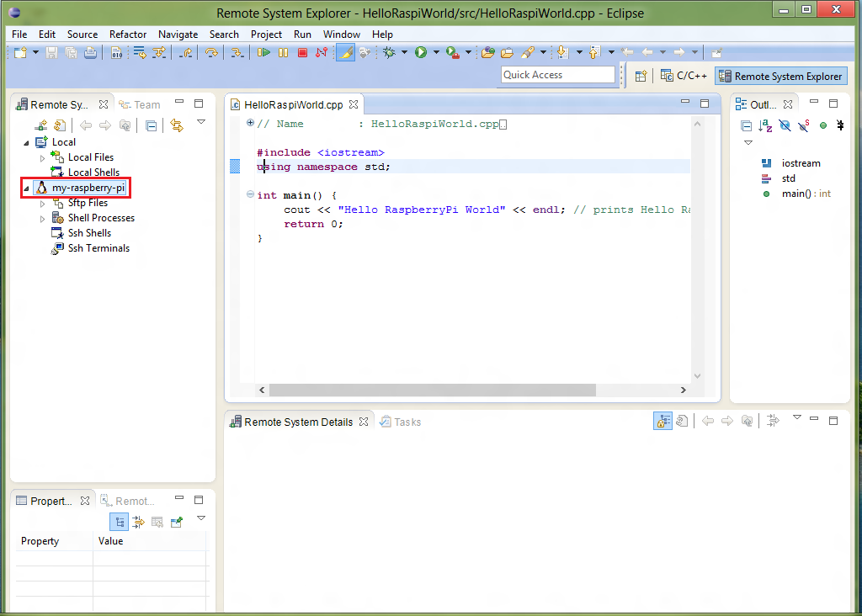This screenshot has height=616, width=862.
Task: Expand the Sftp Files node
Action: tap(42, 204)
